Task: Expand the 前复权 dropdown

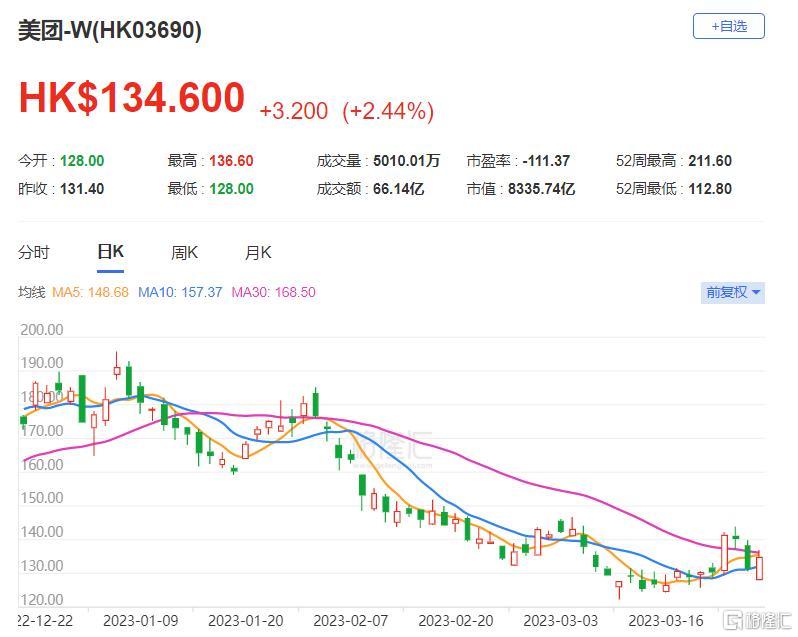Action: [x=732, y=293]
